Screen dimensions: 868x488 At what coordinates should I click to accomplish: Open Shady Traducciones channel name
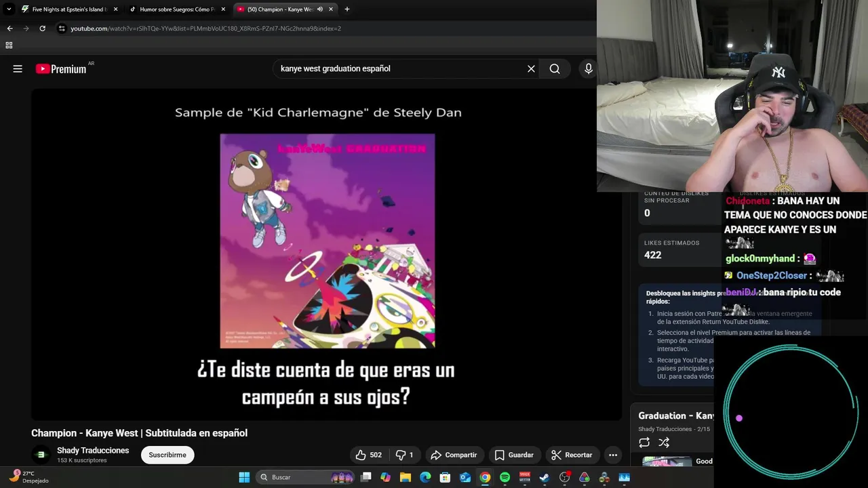click(93, 451)
